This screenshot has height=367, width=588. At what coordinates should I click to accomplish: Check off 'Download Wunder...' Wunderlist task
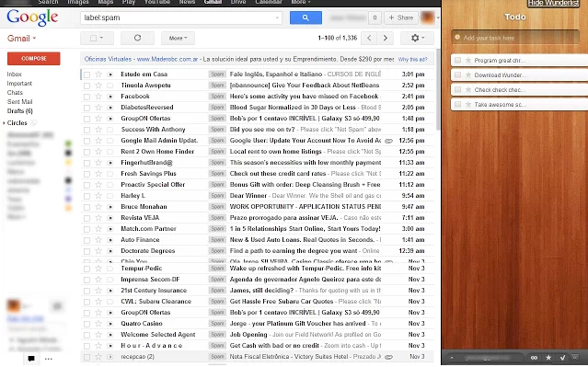coord(457,75)
